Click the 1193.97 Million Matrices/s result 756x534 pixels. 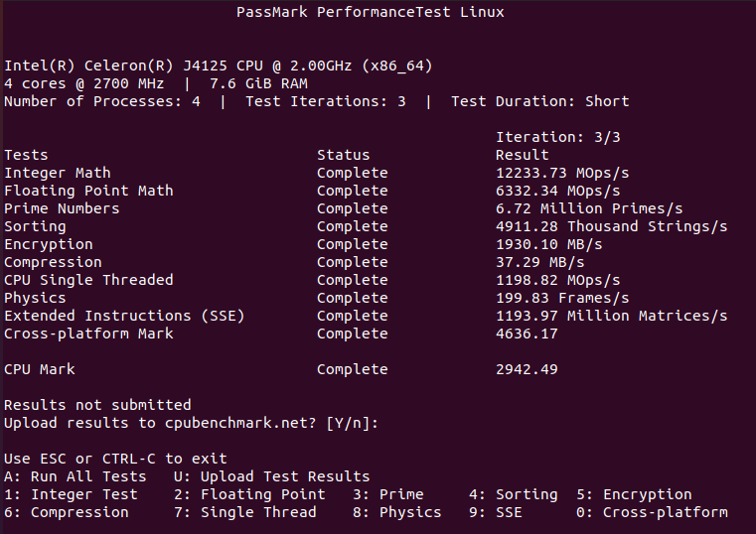coord(611,316)
